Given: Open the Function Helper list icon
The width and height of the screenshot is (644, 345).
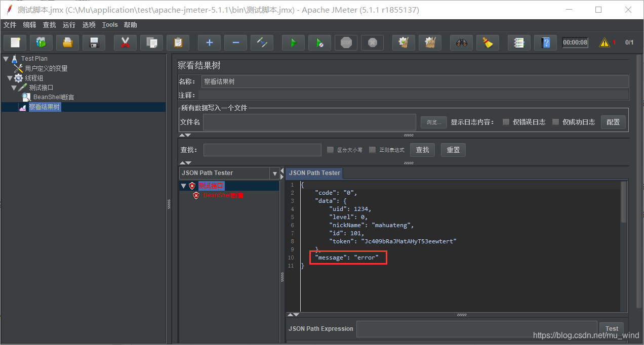Looking at the screenshot, I should click(x=519, y=43).
